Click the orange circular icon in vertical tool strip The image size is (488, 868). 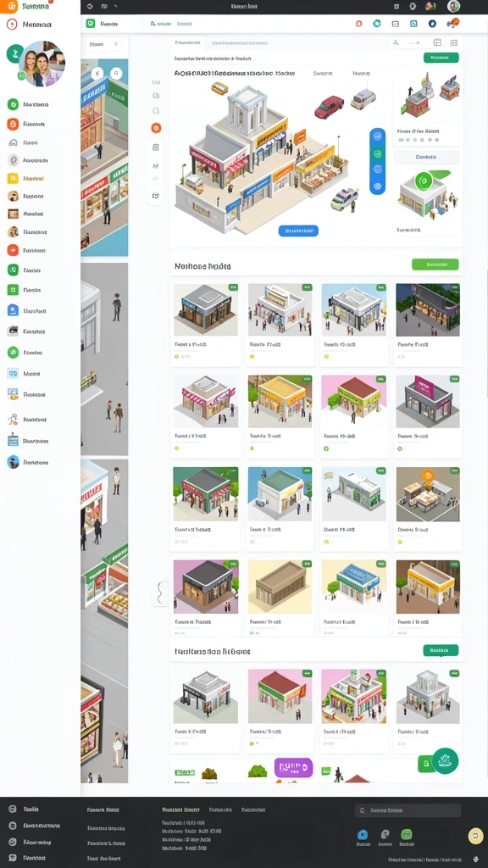156,128
